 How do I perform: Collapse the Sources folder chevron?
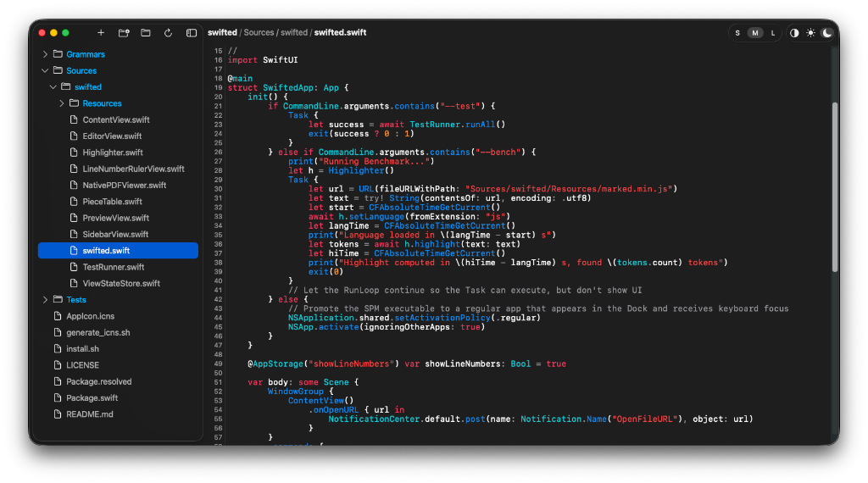pos(45,71)
